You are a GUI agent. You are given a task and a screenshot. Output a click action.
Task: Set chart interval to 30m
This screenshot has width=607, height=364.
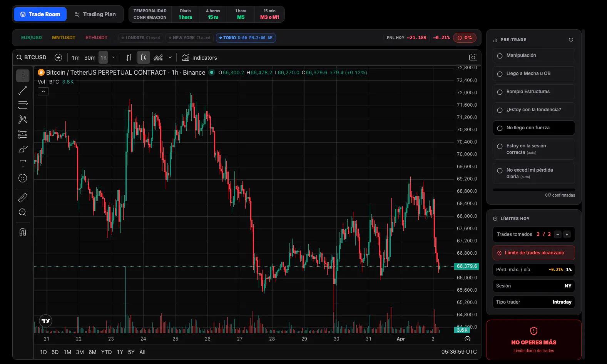pyautogui.click(x=90, y=58)
